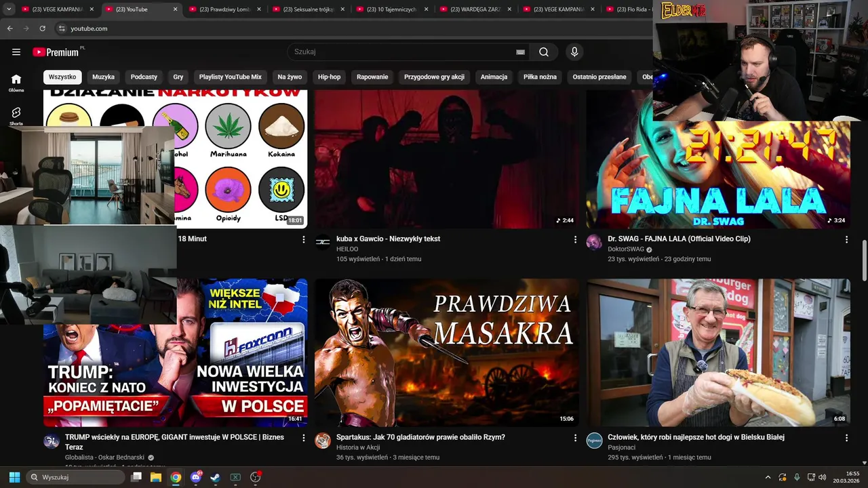Select the Podcasty filter chip
Viewport: 868px width, 488px height.
coord(144,77)
